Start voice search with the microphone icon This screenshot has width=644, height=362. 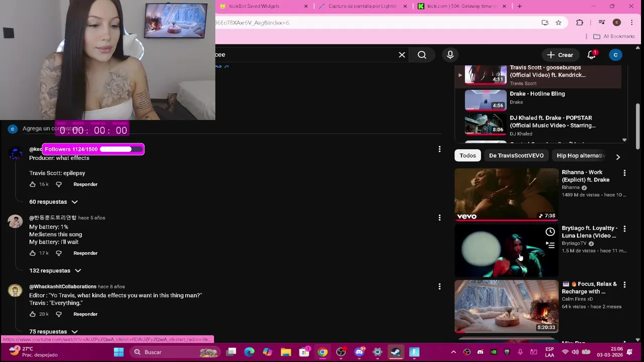tap(450, 55)
